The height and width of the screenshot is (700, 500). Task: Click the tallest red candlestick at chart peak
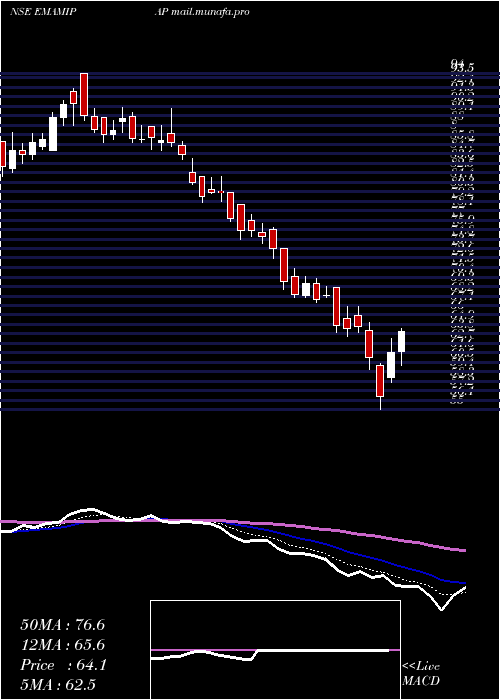(84, 95)
